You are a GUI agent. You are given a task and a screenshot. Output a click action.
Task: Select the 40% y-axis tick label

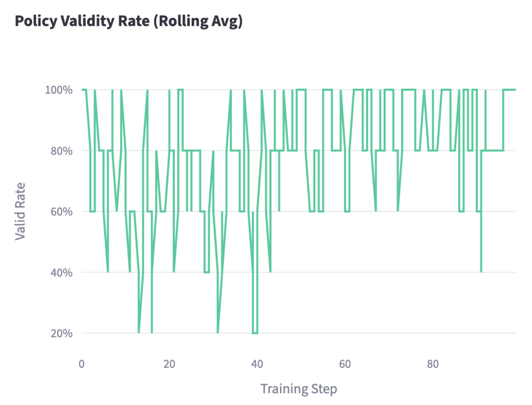pos(61,273)
